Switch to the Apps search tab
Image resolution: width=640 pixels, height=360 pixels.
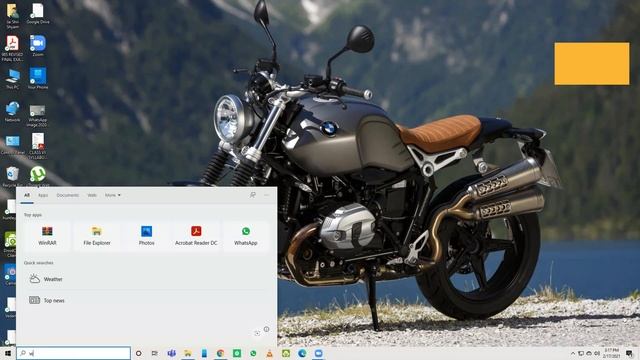click(x=43, y=196)
